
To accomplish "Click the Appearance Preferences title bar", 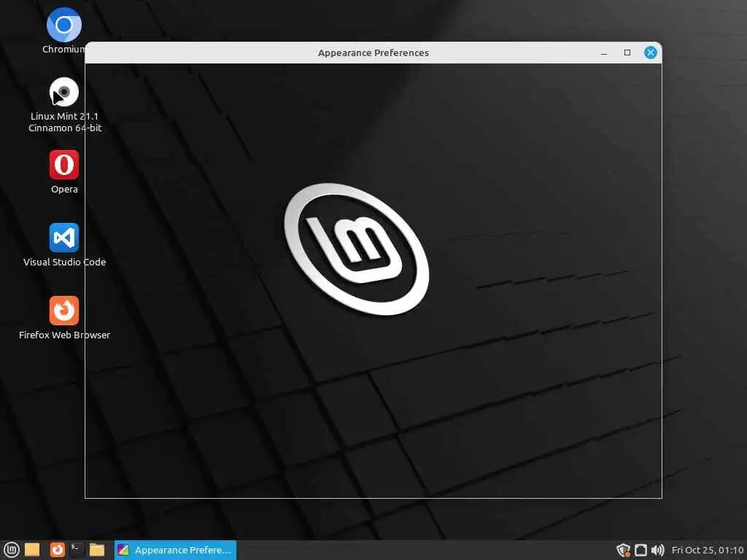I will tap(373, 52).
